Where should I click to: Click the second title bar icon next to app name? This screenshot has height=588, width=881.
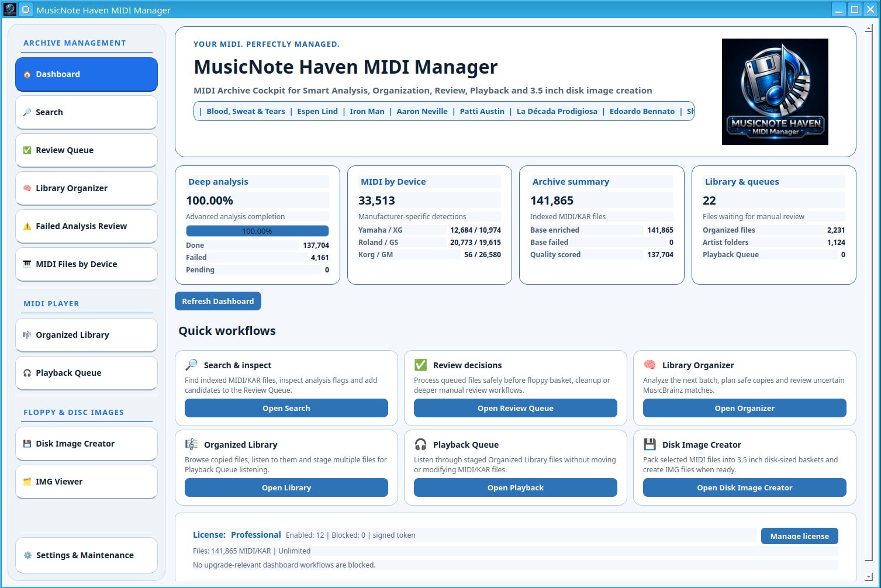pos(26,9)
